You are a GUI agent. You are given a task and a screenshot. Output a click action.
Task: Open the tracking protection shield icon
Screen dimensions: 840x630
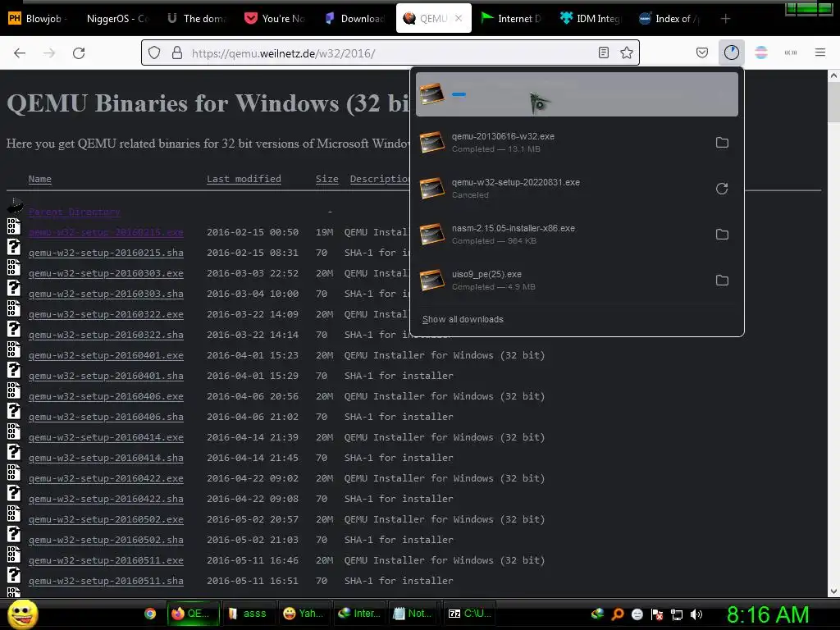pyautogui.click(x=154, y=53)
